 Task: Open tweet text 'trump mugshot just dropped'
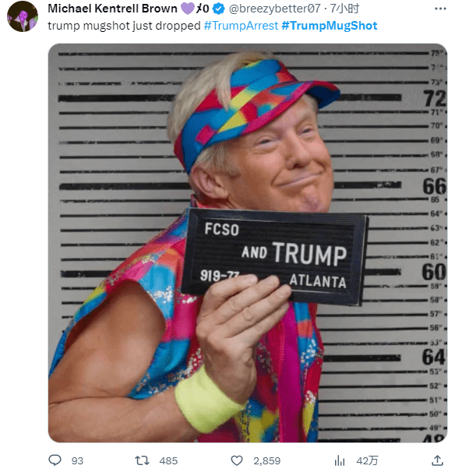click(x=124, y=26)
